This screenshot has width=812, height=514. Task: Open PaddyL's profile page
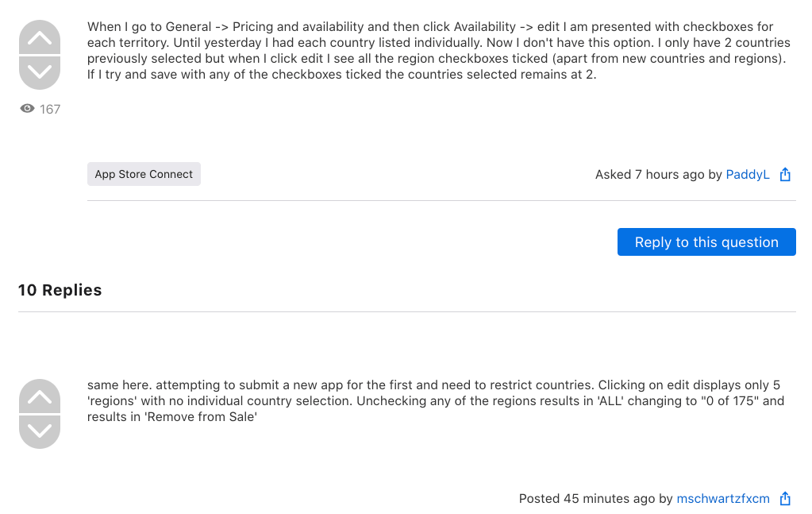[747, 174]
